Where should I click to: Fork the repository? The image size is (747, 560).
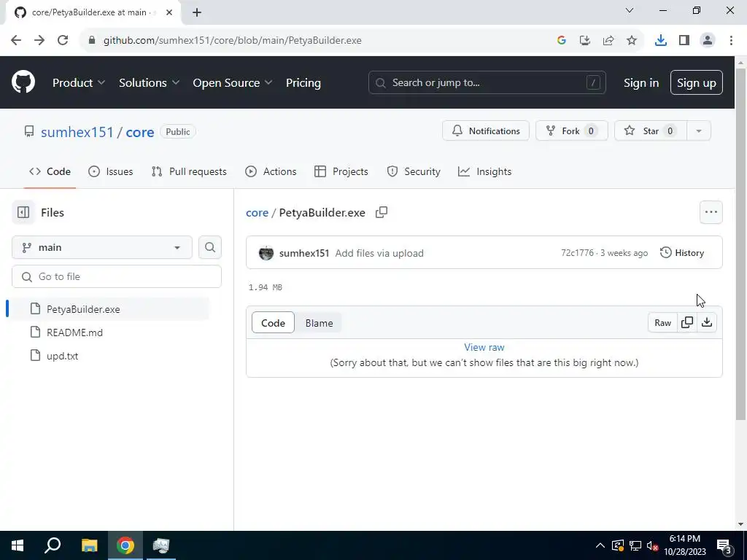coord(572,131)
